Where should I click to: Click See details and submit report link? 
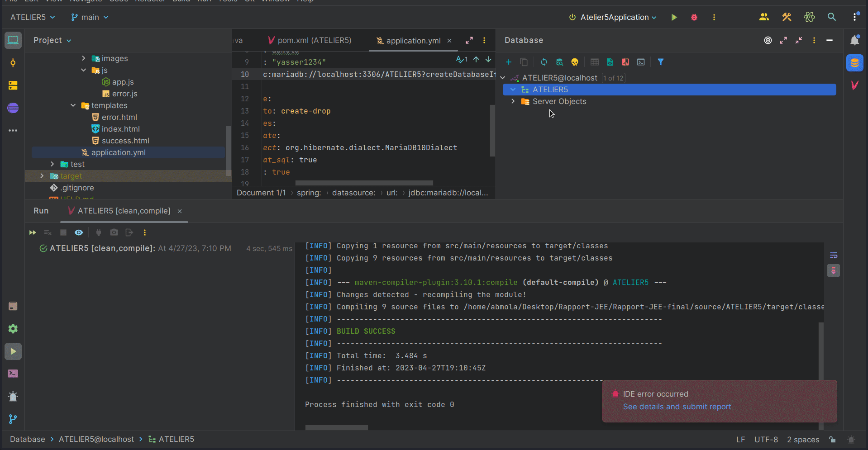(677, 407)
